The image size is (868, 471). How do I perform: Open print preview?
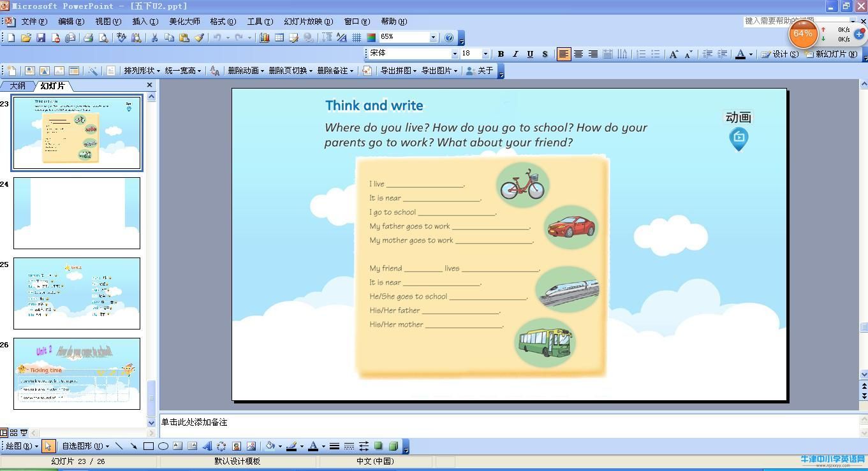point(103,38)
